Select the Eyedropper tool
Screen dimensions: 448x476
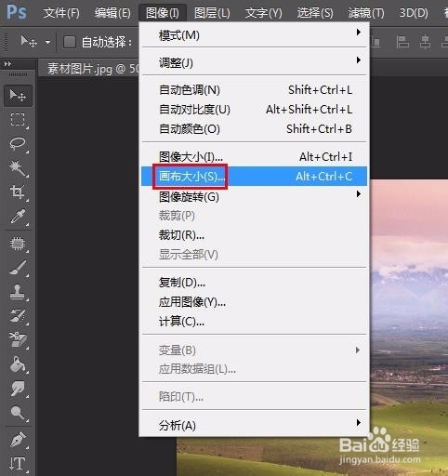coord(18,217)
